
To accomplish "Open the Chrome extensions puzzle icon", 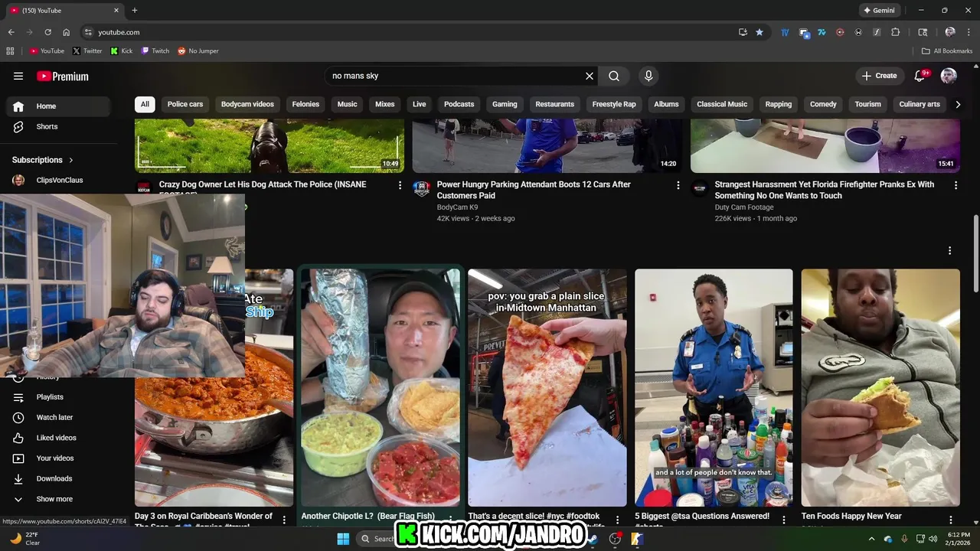I will click(896, 32).
